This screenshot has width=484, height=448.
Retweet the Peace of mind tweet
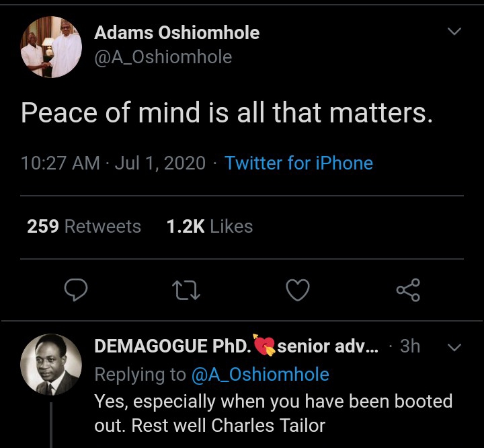186,290
